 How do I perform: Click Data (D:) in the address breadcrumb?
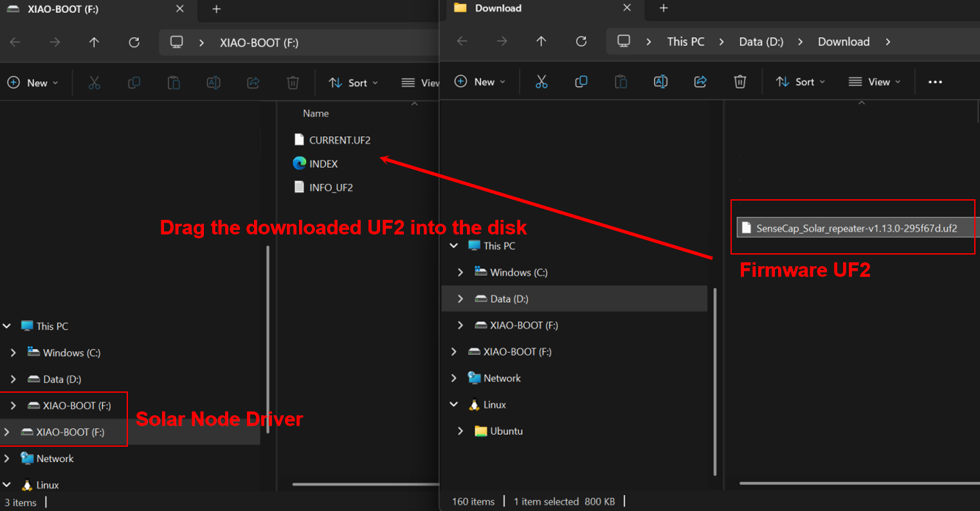(761, 42)
